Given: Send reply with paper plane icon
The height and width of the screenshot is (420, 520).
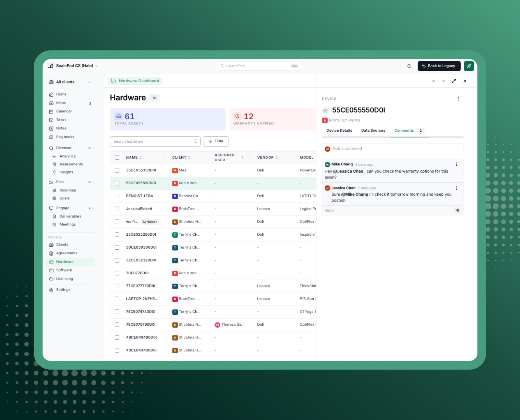Looking at the screenshot, I should (457, 210).
